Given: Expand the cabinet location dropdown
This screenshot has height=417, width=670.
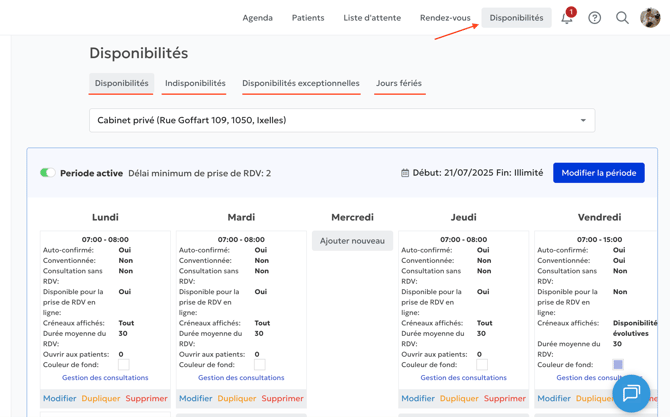Looking at the screenshot, I should click(341, 120).
